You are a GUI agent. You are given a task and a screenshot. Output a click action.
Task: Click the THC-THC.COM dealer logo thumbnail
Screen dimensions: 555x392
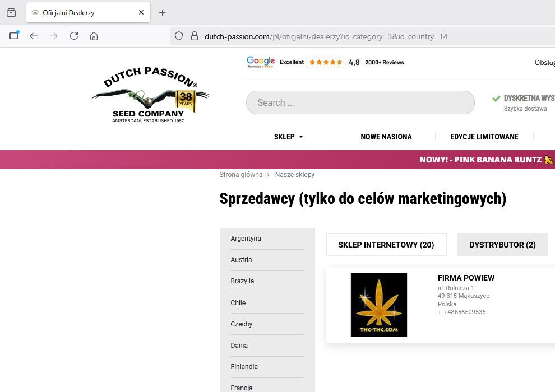(x=378, y=305)
